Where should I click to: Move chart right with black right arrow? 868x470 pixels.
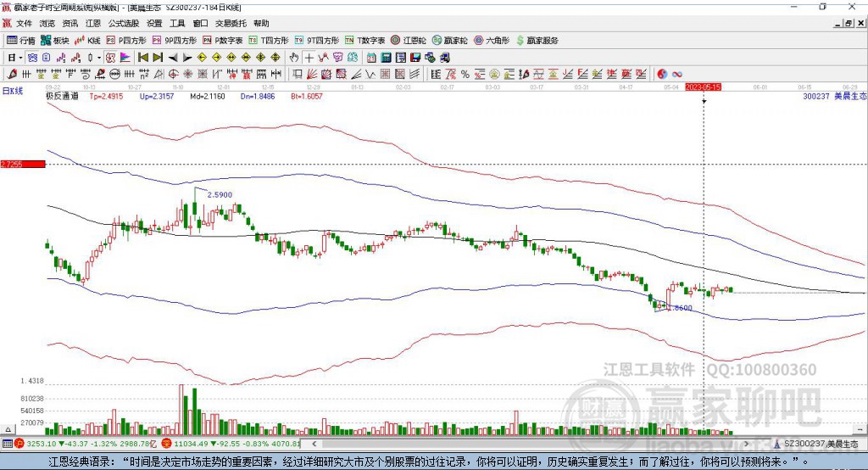187,58
